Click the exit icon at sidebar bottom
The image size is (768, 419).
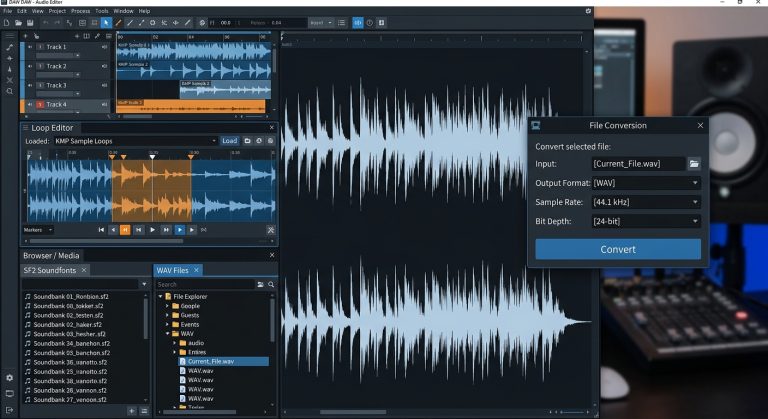coord(9,410)
